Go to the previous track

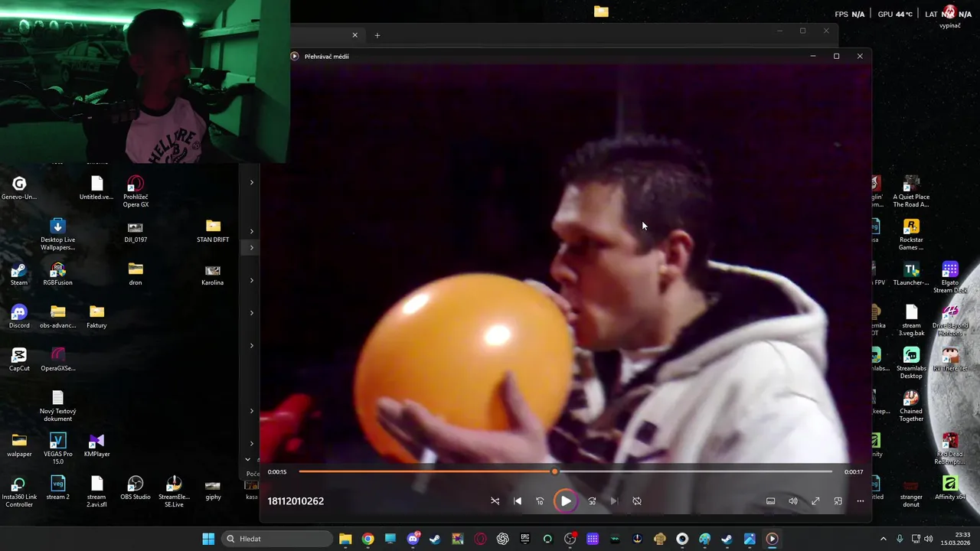click(x=518, y=501)
